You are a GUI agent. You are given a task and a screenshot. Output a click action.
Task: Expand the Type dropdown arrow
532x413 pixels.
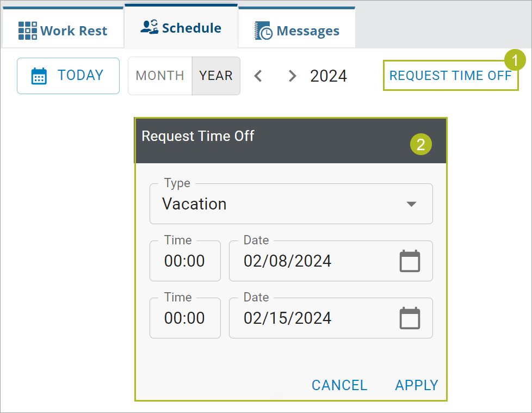coord(411,204)
